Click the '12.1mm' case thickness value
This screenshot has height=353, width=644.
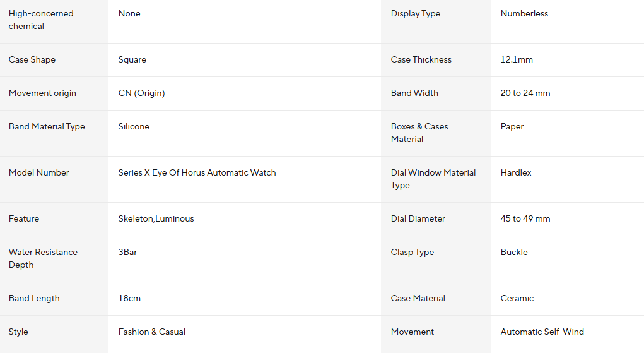[517, 59]
